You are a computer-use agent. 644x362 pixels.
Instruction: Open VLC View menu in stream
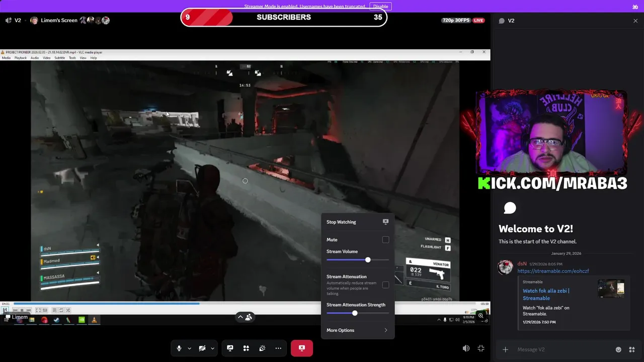coord(83,58)
